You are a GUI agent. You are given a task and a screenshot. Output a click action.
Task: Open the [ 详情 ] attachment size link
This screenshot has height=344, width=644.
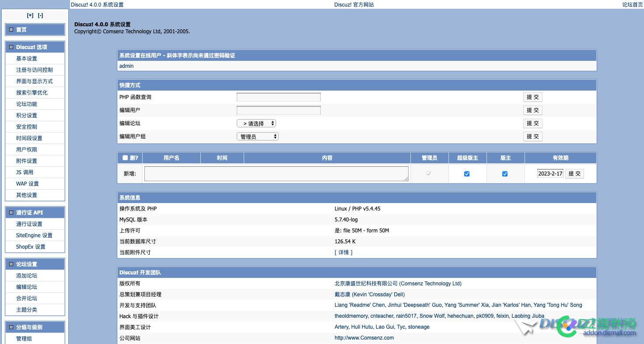343,253
